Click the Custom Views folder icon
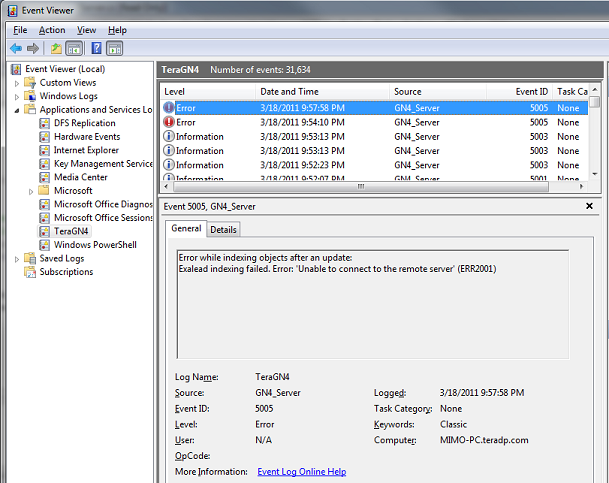 (x=30, y=83)
